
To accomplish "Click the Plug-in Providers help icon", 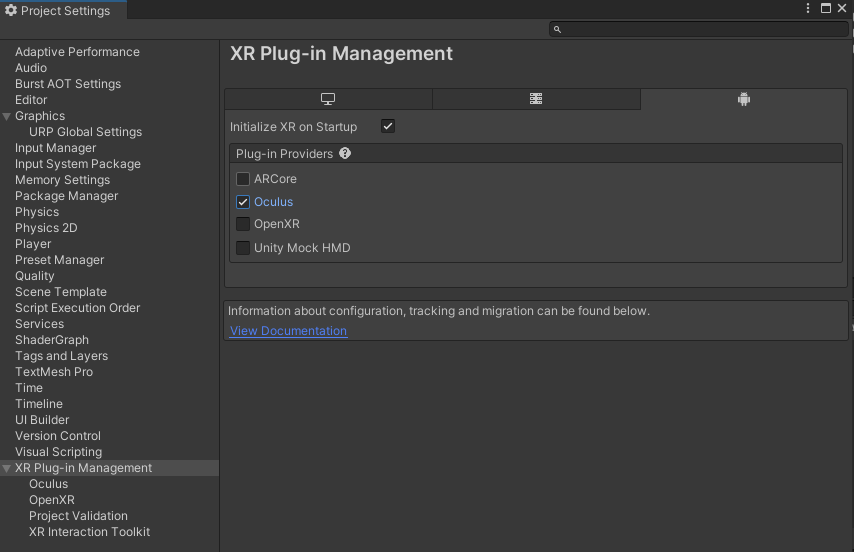I will 345,154.
